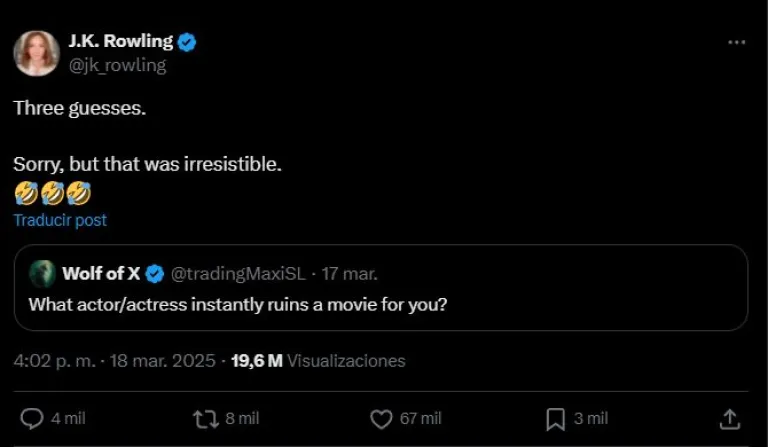The image size is (768, 447).
Task: Click the blue verified badge beside J.K. Rowling
Action: click(x=187, y=41)
